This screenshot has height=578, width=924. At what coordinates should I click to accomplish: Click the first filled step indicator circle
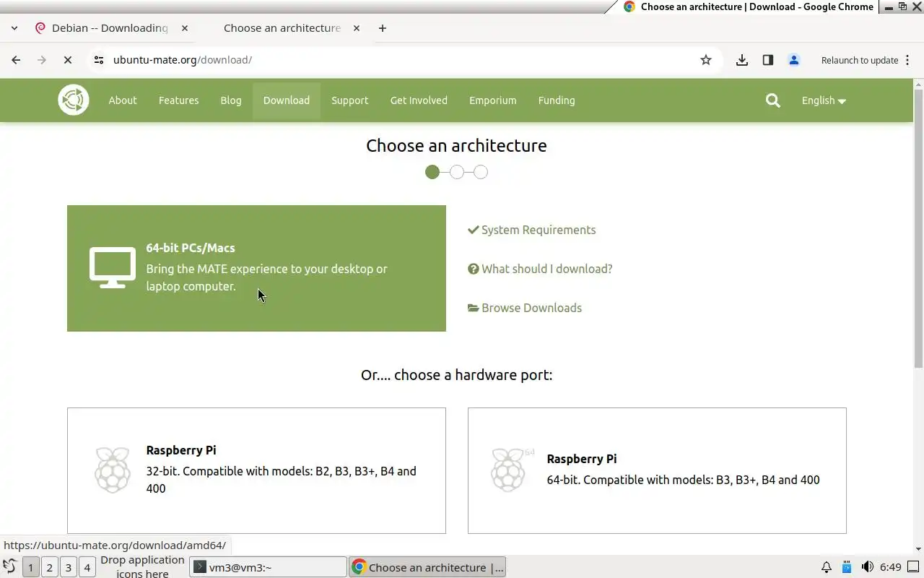tap(432, 172)
